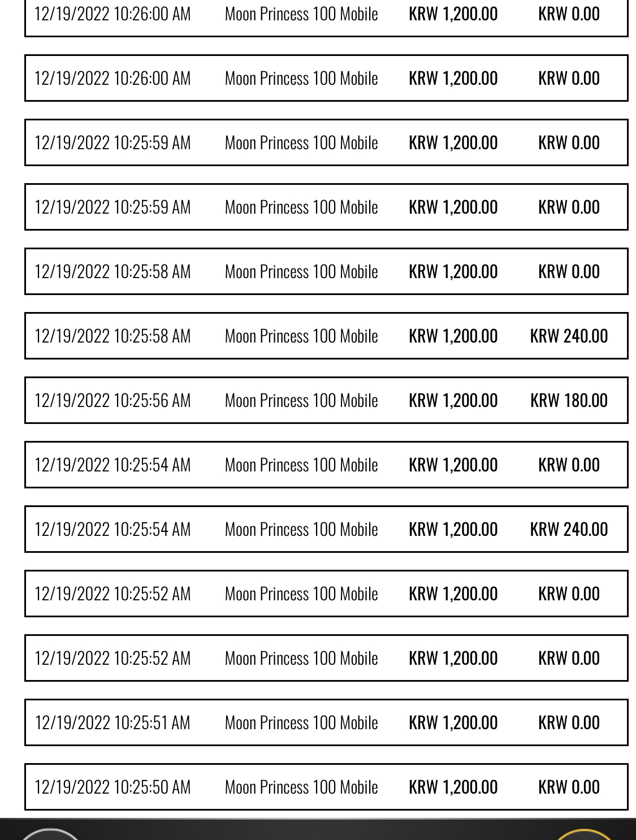This screenshot has width=636, height=840.
Task: Open the partially cut-off topmost 10:26:00 AM row
Action: pos(326,17)
